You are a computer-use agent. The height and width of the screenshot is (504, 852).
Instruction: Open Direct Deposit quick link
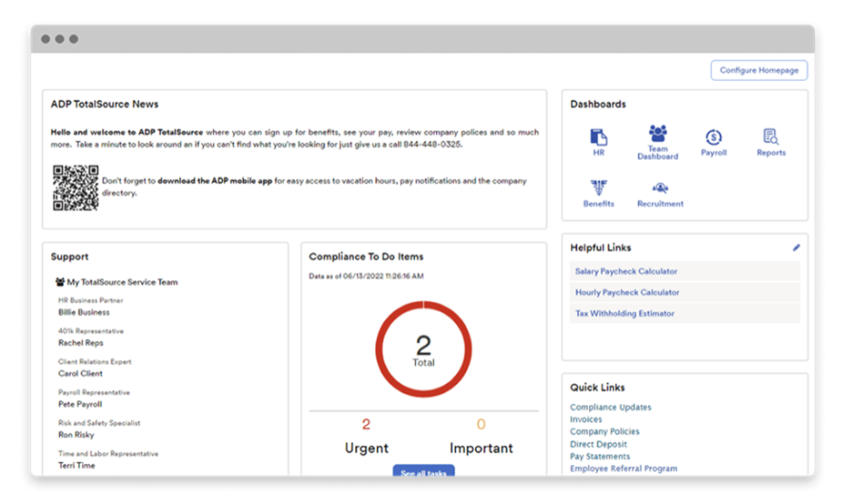coord(598,444)
